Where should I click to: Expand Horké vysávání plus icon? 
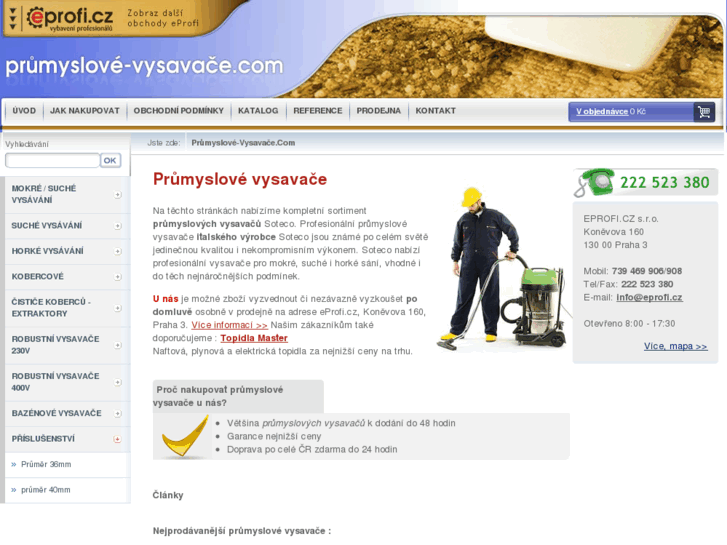click(x=118, y=251)
